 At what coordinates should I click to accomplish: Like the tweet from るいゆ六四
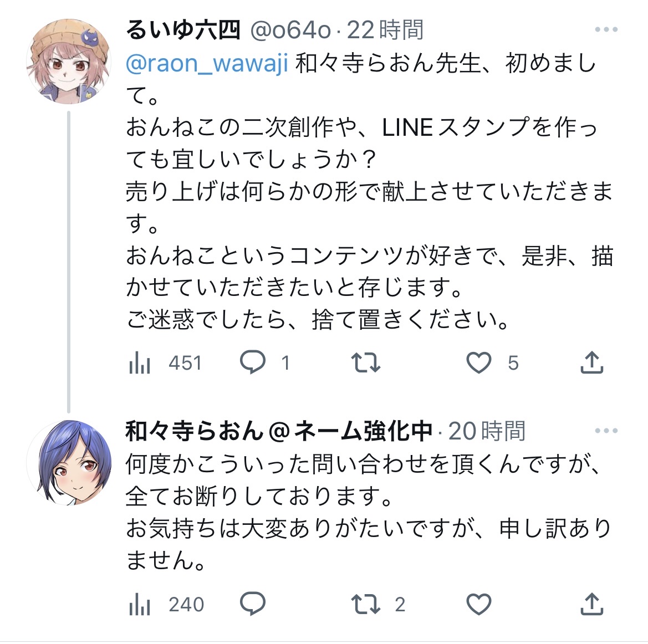tap(479, 363)
